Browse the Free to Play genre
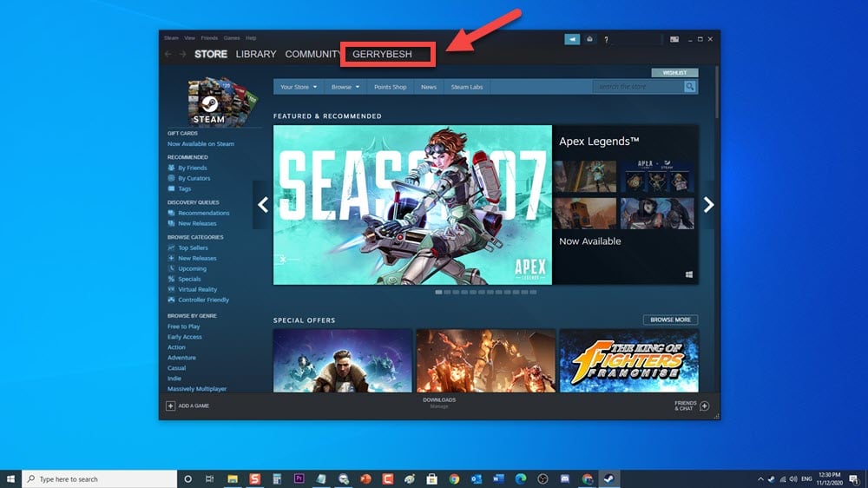This screenshot has height=488, width=868. point(183,326)
